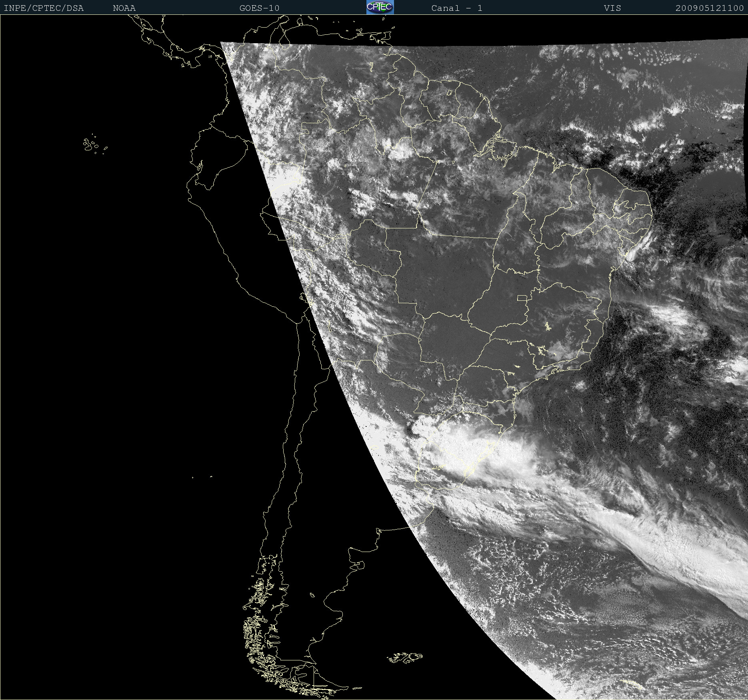This screenshot has height=700, width=748.
Task: Select the INPE/CPTEC/DSA header text
Action: coord(44,8)
